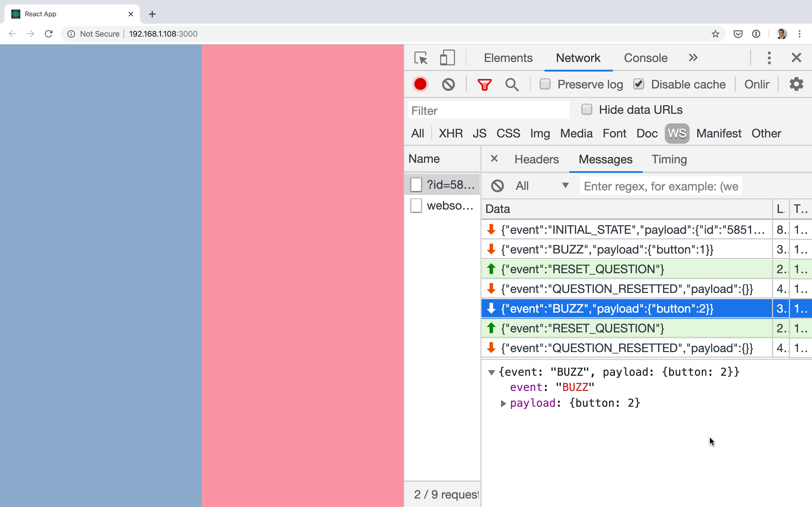Image resolution: width=812 pixels, height=507 pixels.
Task: Switch to the Console tab
Action: [x=645, y=58]
